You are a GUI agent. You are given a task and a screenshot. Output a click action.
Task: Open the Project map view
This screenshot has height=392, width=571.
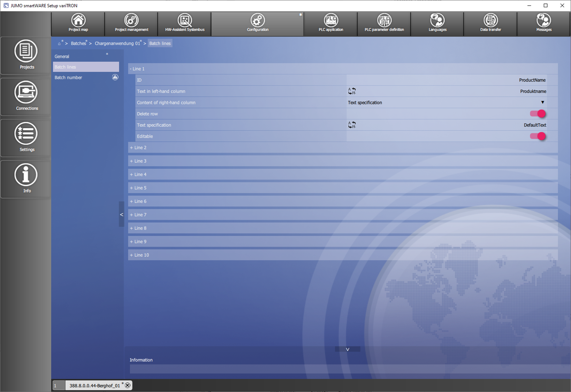[78, 23]
